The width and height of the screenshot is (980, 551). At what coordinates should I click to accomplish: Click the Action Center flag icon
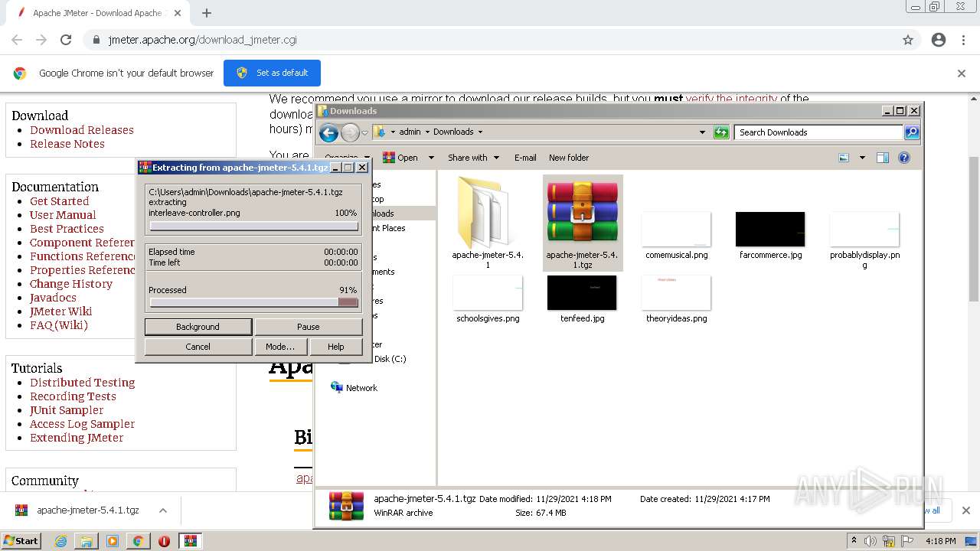coord(906,541)
